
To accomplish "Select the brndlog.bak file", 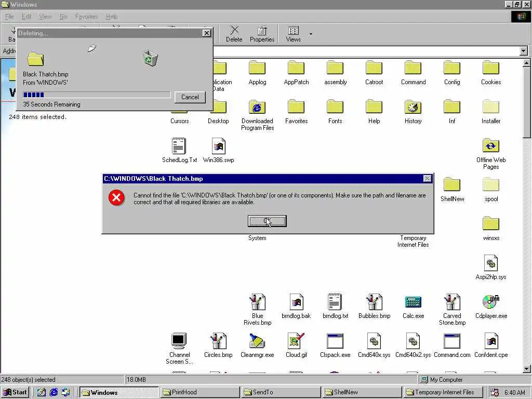I will point(296,307).
